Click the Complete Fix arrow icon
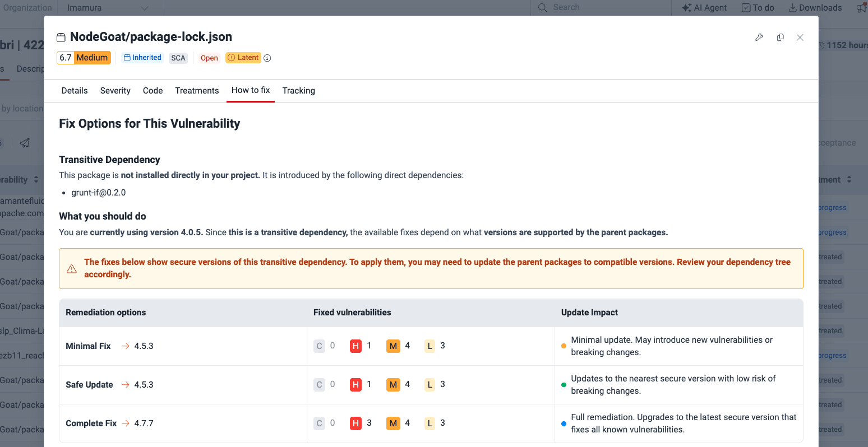Viewport: 868px width, 447px height. (126, 423)
